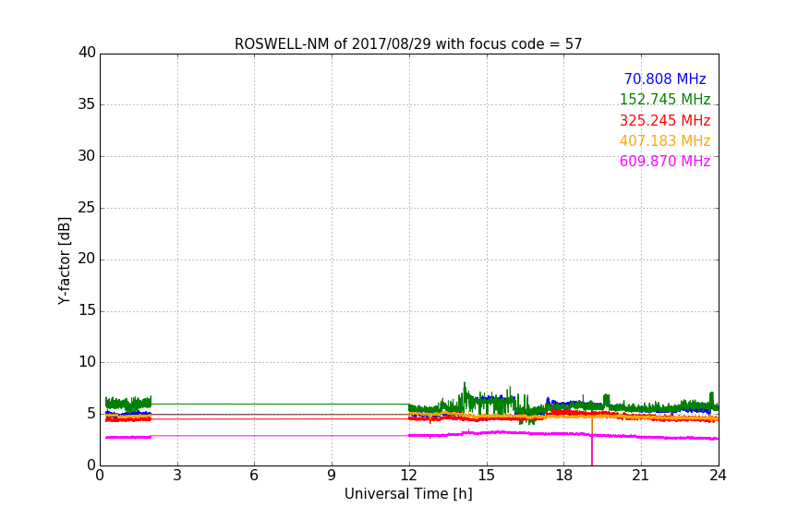Click the y-axis tick label 30

click(x=87, y=156)
